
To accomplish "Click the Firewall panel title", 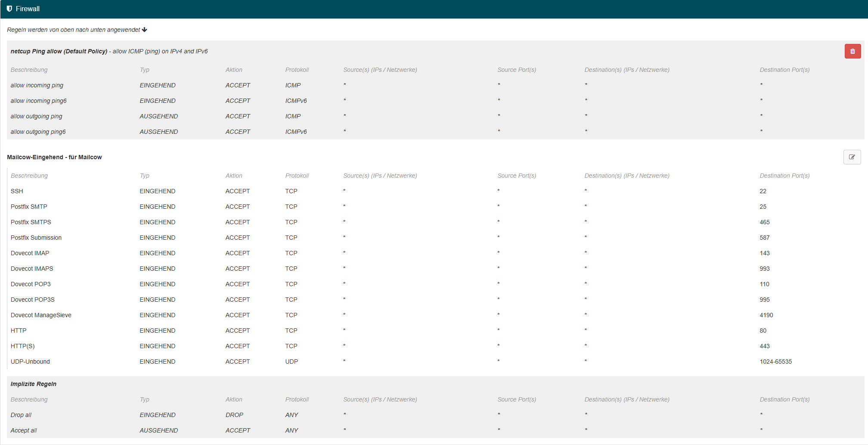I will click(x=28, y=9).
